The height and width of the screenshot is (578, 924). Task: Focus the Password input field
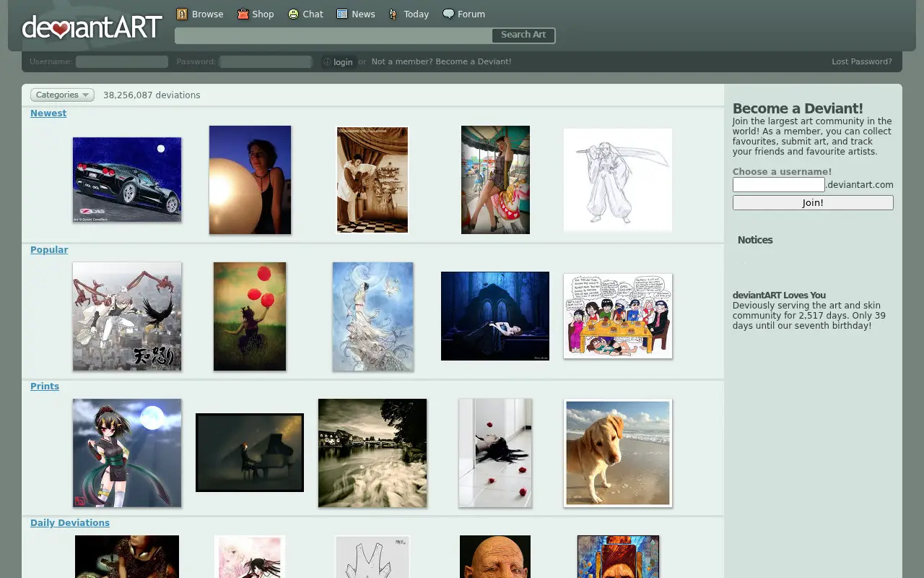click(266, 62)
